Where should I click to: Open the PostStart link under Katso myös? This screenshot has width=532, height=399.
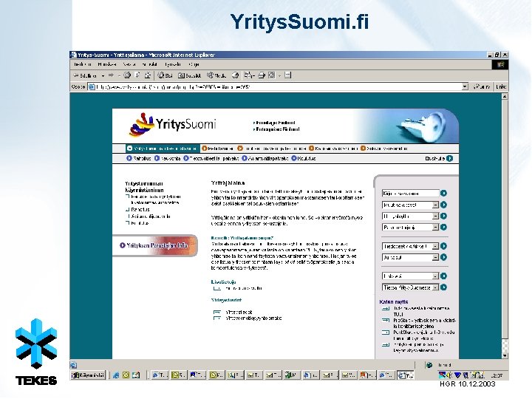[x=424, y=335]
